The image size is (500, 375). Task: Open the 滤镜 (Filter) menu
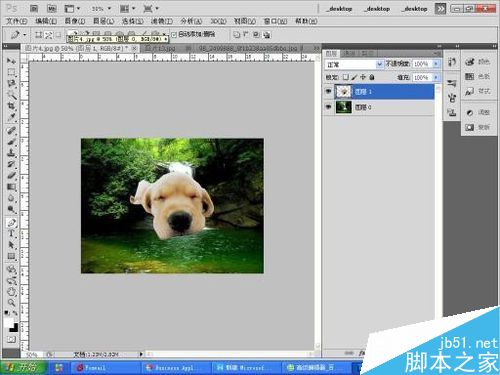(162, 21)
